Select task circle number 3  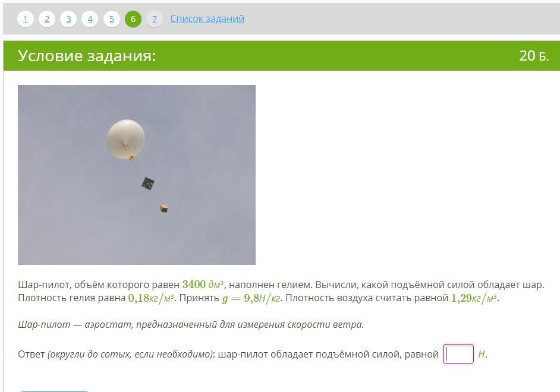click(68, 19)
